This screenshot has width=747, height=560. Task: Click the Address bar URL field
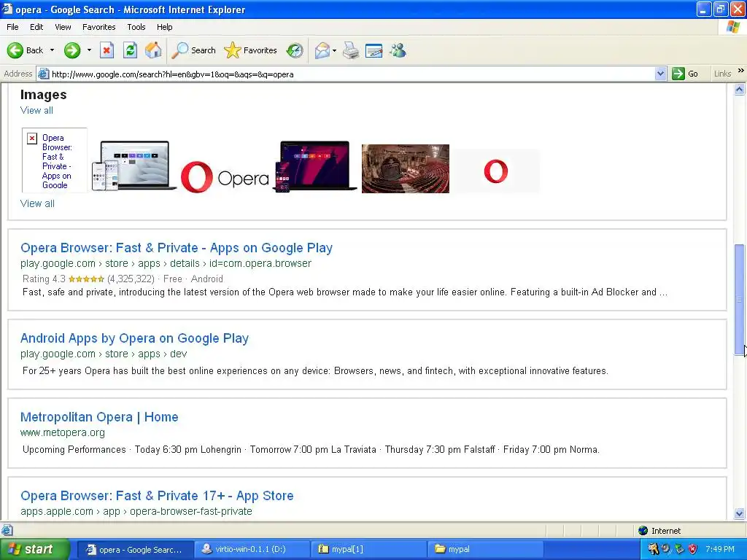pyautogui.click(x=352, y=74)
